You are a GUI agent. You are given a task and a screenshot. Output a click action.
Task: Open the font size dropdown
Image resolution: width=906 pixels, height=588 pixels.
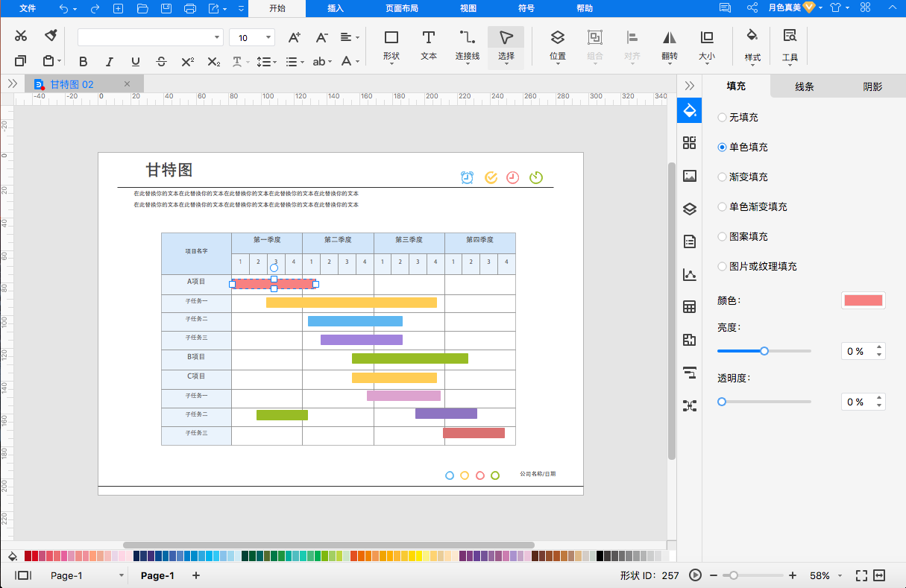269,37
